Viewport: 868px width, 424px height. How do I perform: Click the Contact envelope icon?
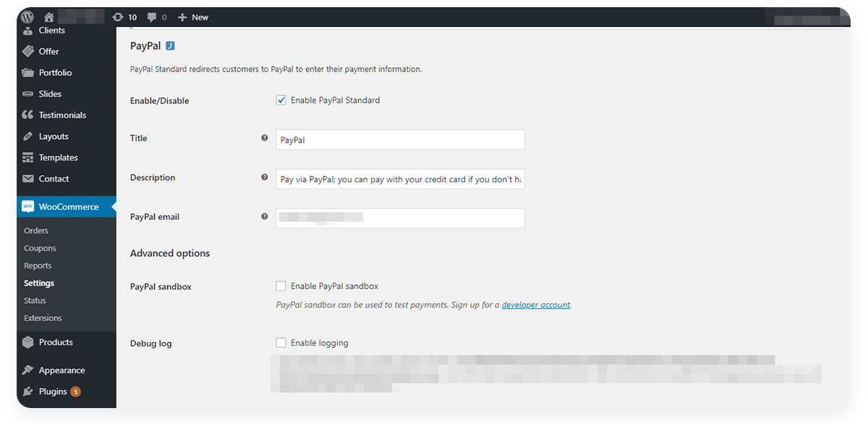click(28, 179)
